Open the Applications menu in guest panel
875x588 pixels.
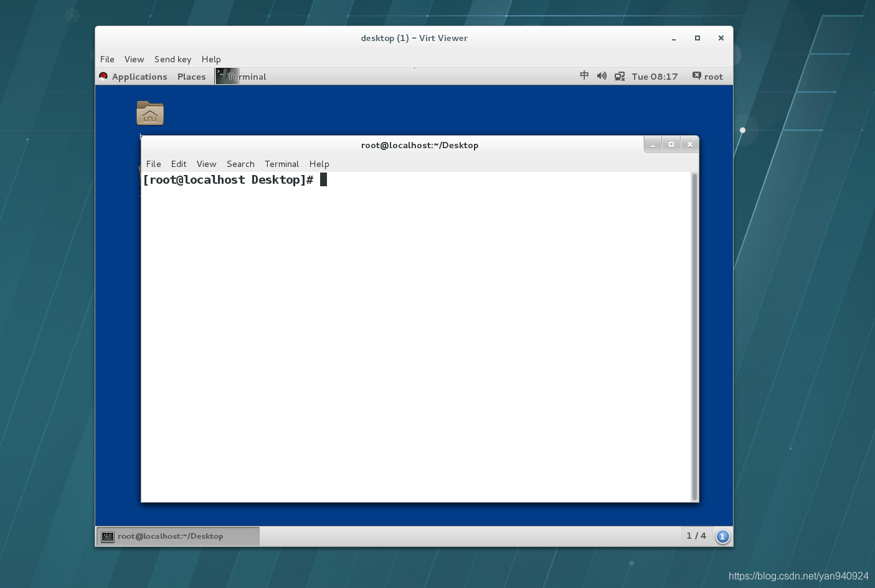point(140,77)
